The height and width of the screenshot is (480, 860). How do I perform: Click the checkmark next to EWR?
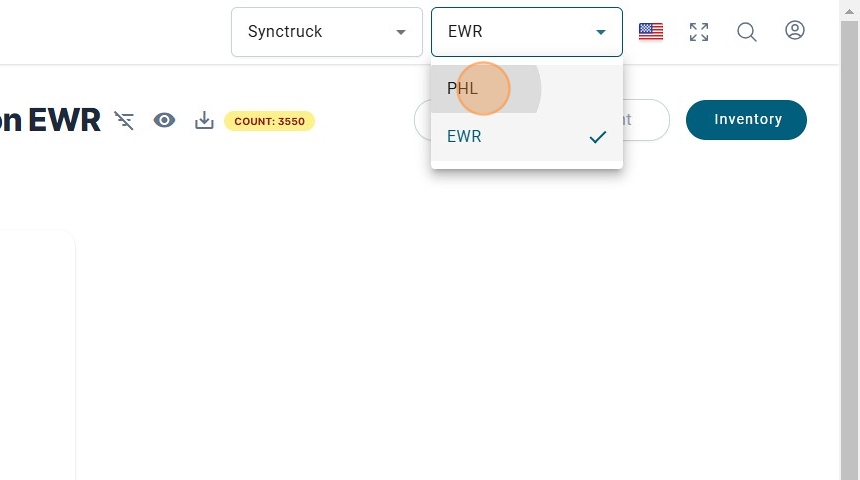coord(598,137)
